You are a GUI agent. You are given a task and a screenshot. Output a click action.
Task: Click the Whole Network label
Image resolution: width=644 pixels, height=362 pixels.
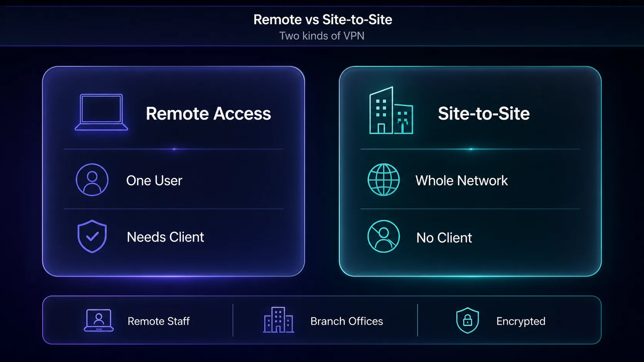tap(461, 180)
